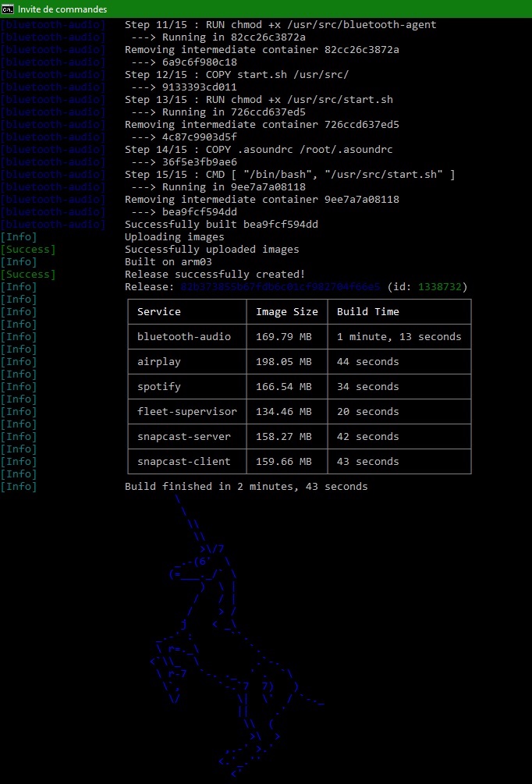
Task: Select the 'Image Size' table header
Action: tap(287, 312)
